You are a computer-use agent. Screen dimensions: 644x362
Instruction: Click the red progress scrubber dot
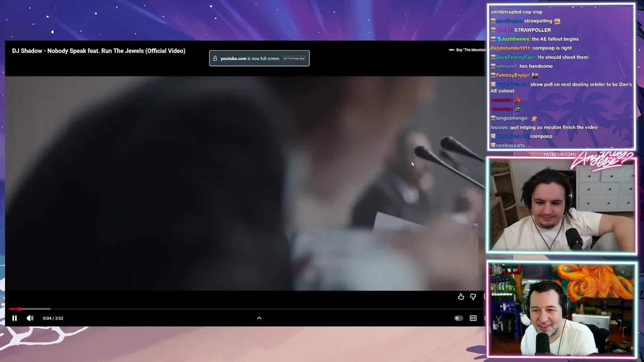pos(19,309)
